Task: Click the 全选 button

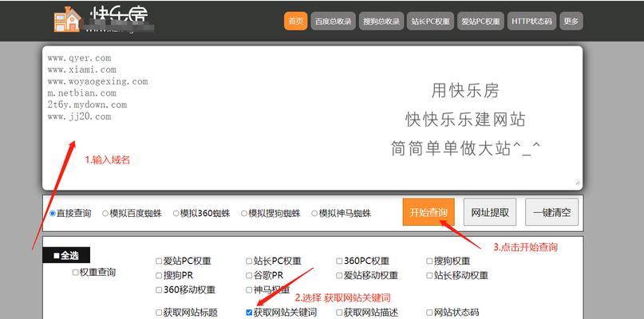Action: coord(66,255)
